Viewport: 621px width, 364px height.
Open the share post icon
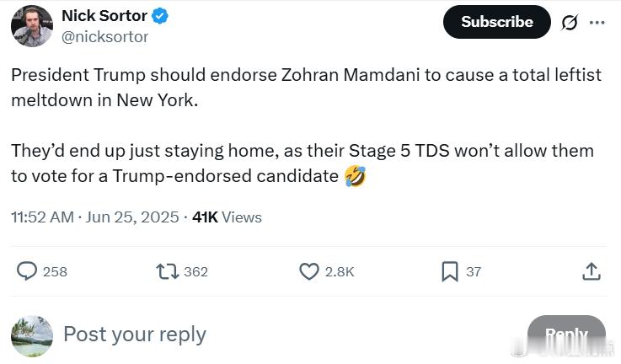[x=592, y=271]
